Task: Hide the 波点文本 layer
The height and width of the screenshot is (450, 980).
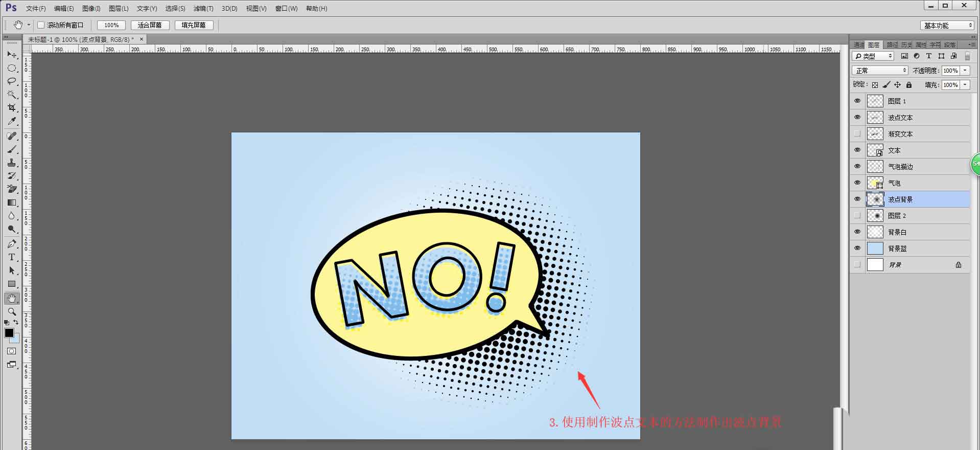Action: click(x=857, y=118)
